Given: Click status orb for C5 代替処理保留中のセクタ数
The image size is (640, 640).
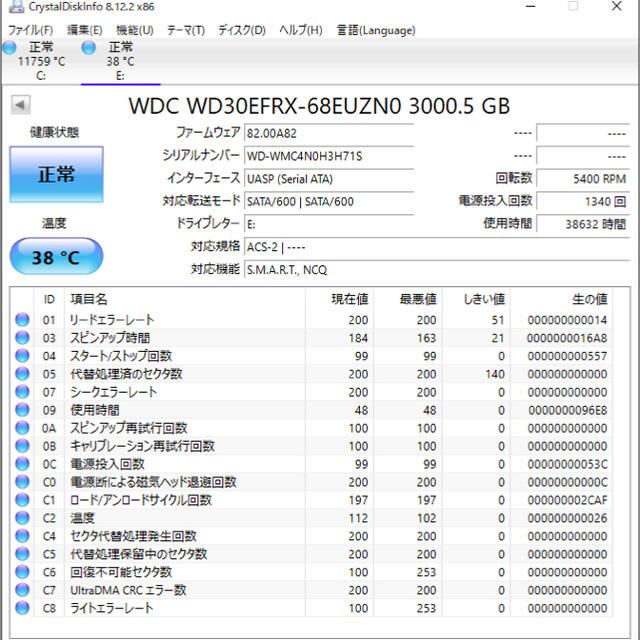Looking at the screenshot, I should 22,553.
